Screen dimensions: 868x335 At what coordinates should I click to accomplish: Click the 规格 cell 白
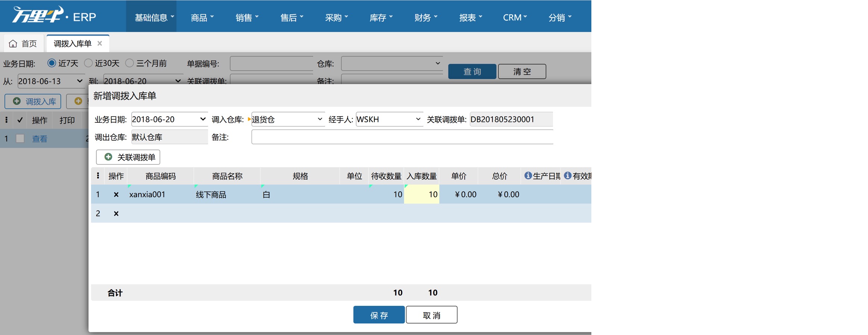point(300,194)
